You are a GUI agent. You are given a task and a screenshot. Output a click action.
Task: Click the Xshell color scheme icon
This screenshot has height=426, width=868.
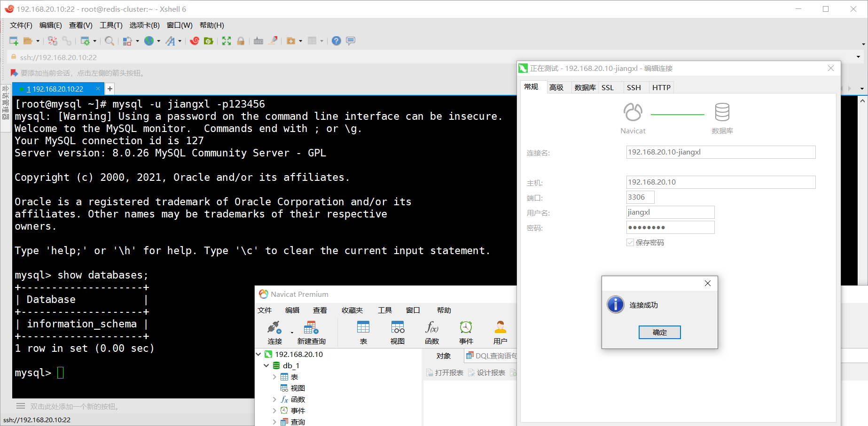coord(127,41)
